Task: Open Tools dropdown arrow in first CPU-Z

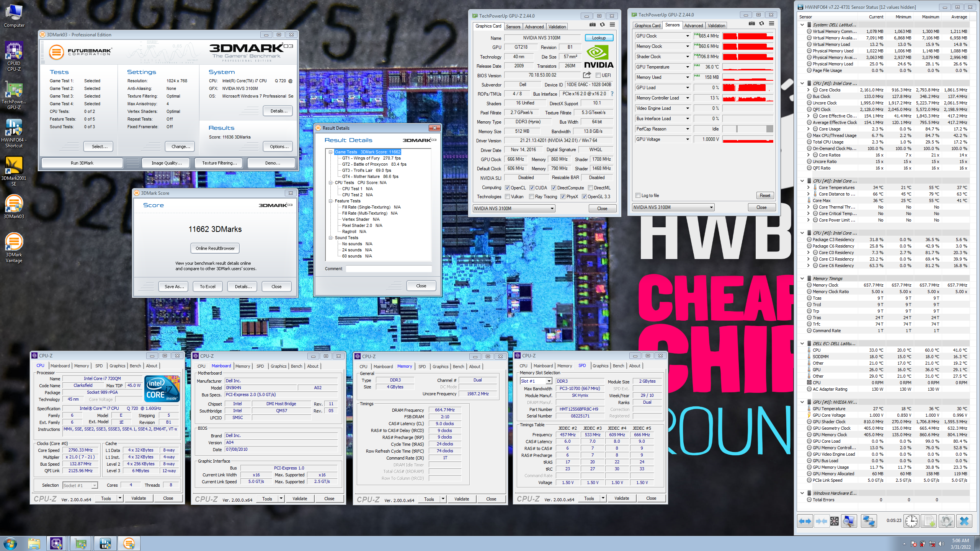Action: coord(120,498)
